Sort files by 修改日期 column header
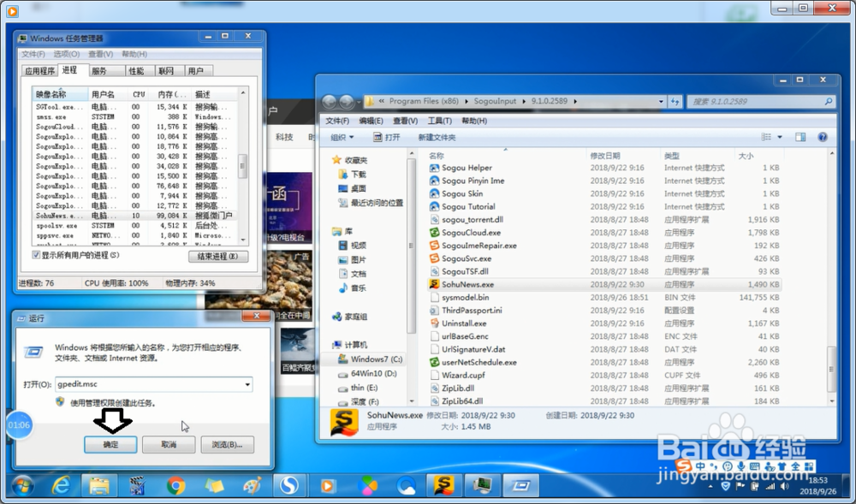Viewport: 856px width, 504px height. point(623,156)
